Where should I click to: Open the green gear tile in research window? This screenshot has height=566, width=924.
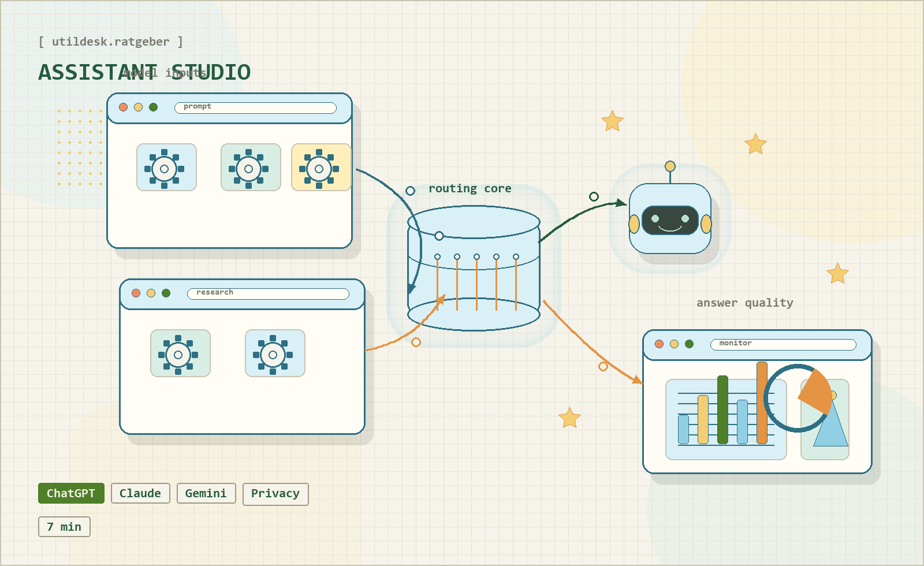tap(180, 353)
